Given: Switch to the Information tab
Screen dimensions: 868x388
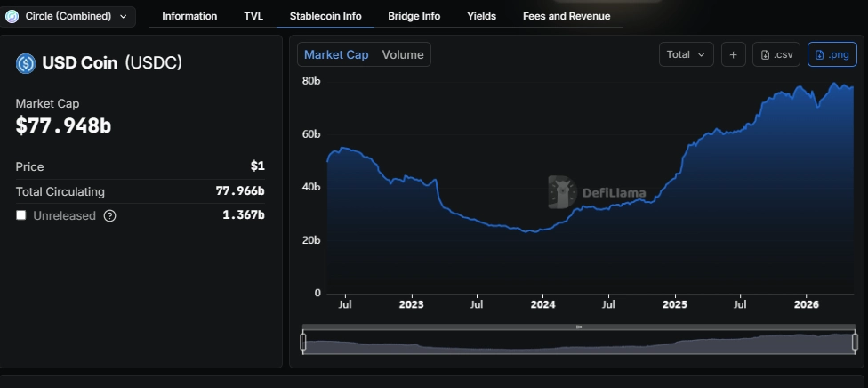Looking at the screenshot, I should coord(189,16).
